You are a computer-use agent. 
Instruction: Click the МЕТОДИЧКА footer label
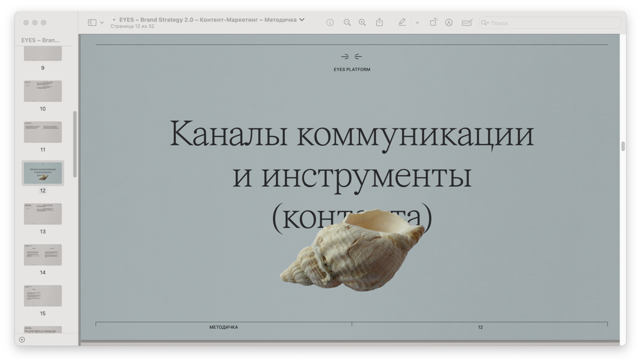pyautogui.click(x=224, y=327)
